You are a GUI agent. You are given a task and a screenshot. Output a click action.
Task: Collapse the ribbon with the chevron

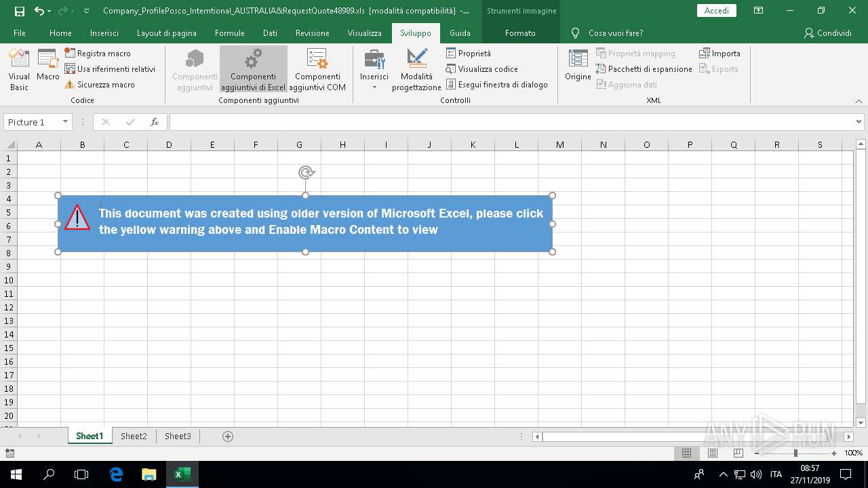click(x=859, y=100)
